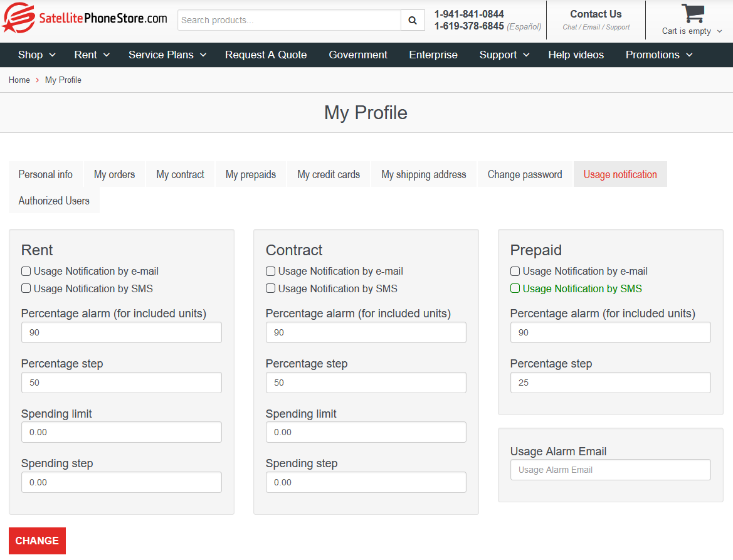Open the Cart is empty dropdown
The height and width of the screenshot is (560, 733).
coord(692,31)
